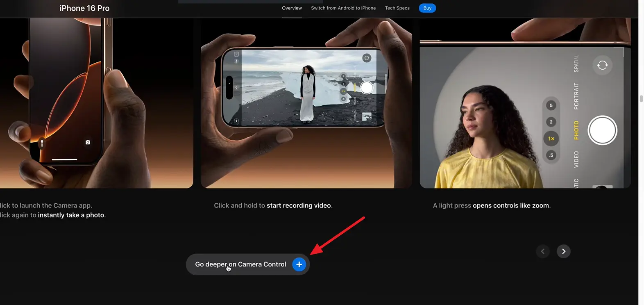Viewport: 644px width, 305px height.
Task: Click 'instantly take a photo' caption text
Action: (x=71, y=215)
